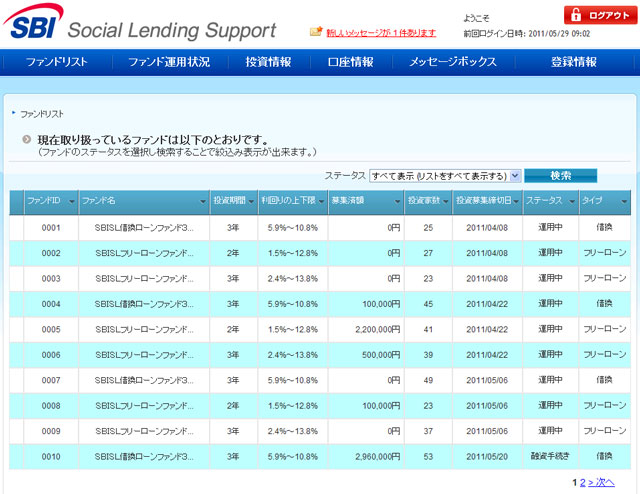Click 2011/05/20 deadline date cell

coord(487,457)
